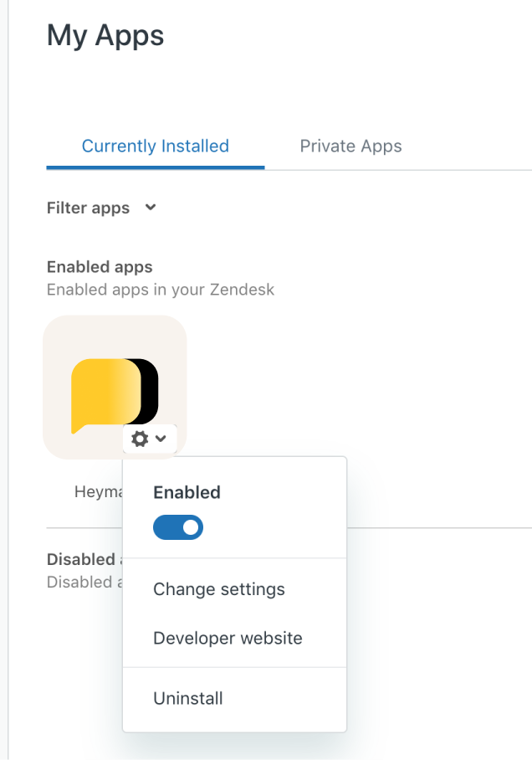This screenshot has width=532, height=760.
Task: Select Uninstall in the app menu
Action: (x=188, y=698)
